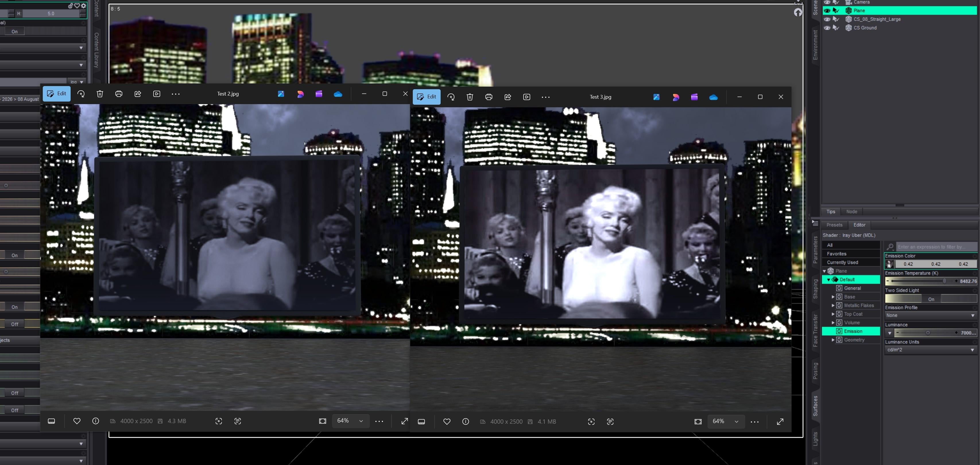Run visual search on Test 3.jpg

(591, 422)
